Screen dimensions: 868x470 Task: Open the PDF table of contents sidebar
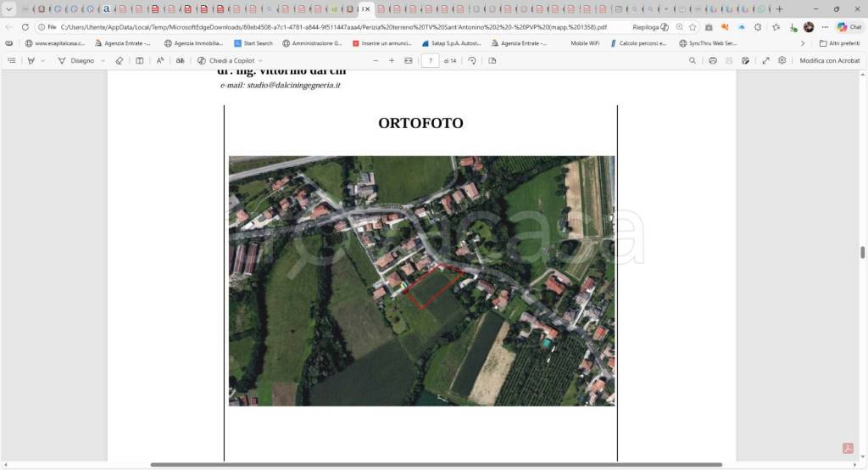[11, 61]
